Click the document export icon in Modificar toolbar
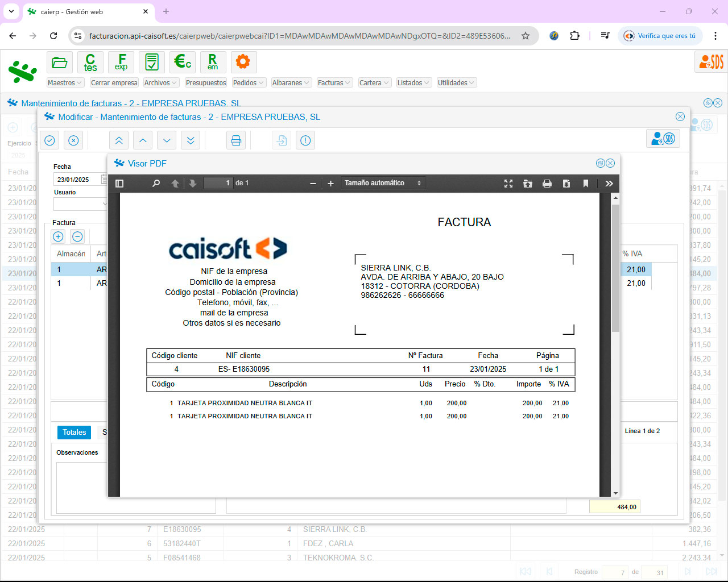The image size is (728, 582). tap(282, 140)
